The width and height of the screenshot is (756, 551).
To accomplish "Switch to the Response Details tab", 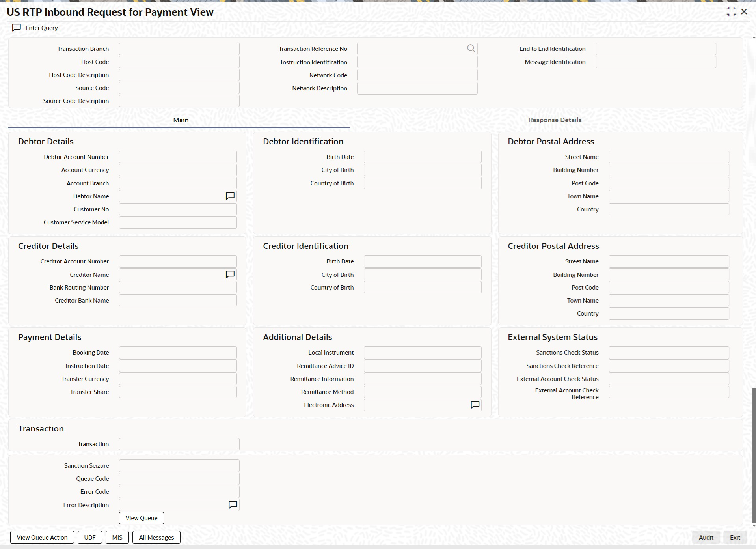I will (x=555, y=120).
